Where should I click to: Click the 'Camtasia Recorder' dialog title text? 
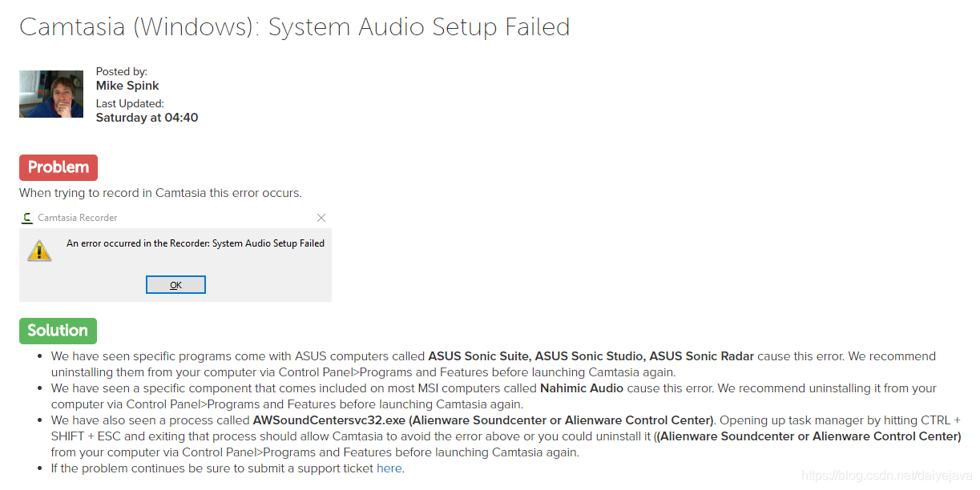(78, 218)
